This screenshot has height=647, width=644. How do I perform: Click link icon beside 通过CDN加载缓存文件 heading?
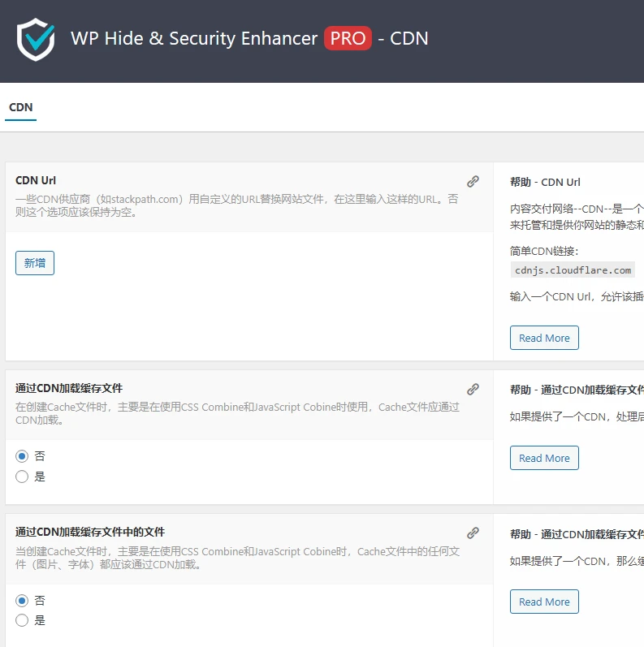pyautogui.click(x=473, y=389)
